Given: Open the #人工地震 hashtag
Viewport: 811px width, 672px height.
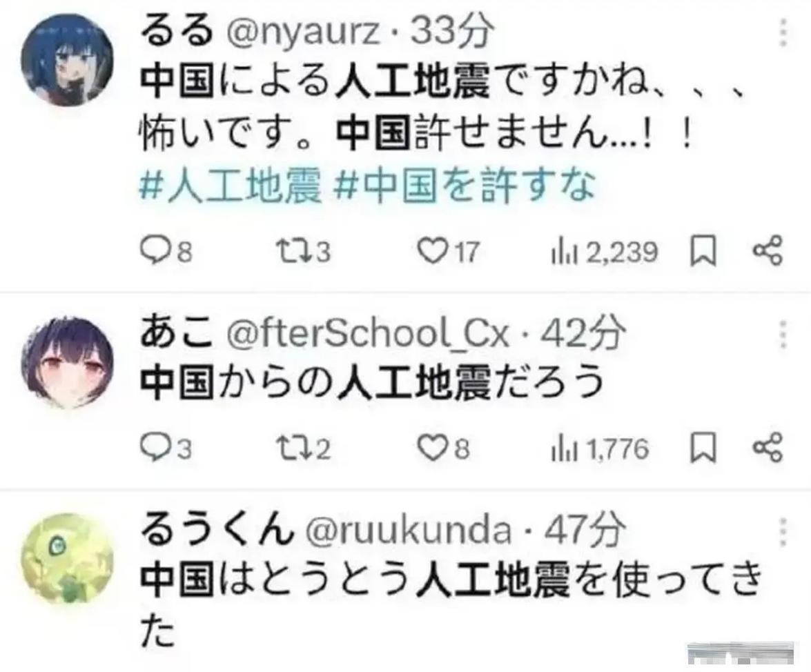Looking at the screenshot, I should click(x=230, y=186).
